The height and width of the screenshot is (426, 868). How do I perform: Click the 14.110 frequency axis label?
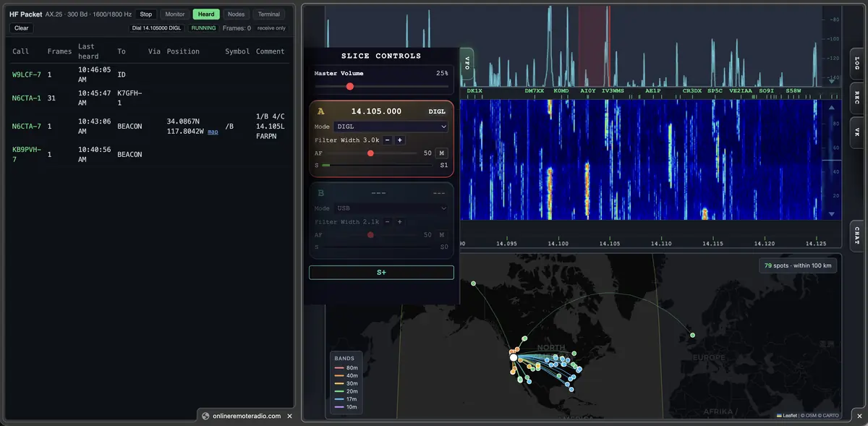(x=661, y=244)
